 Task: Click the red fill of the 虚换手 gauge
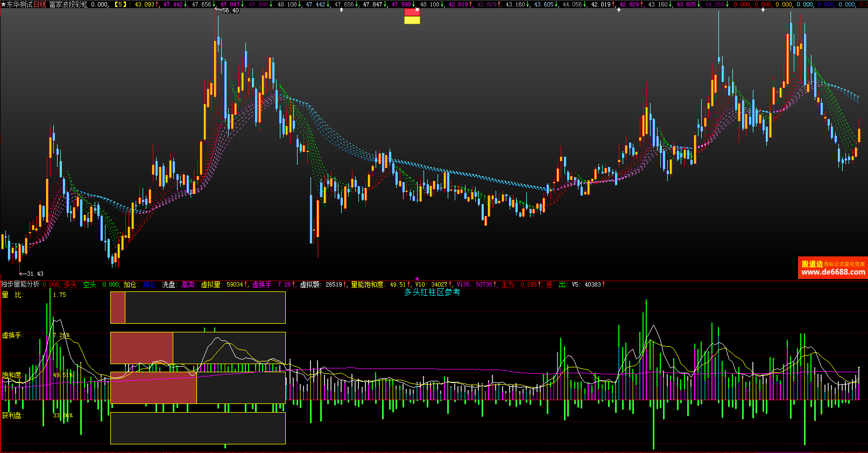[x=142, y=348]
